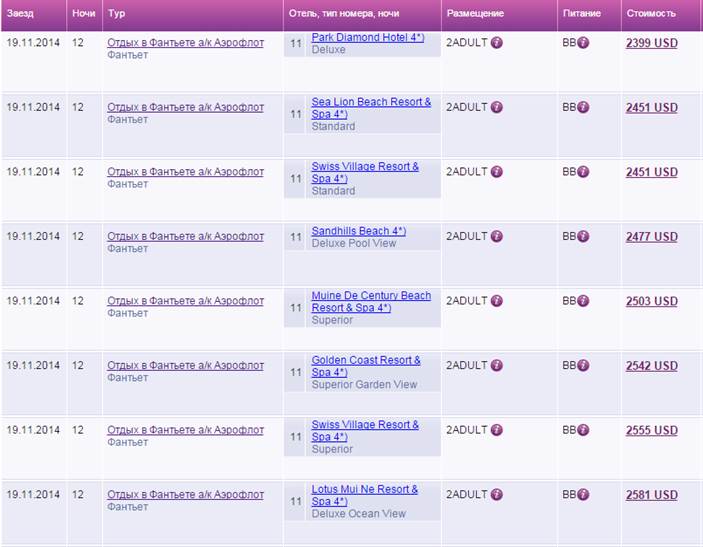This screenshot has height=547, width=703.
Task: Open the 2ADULT info icon for Sandhills Beach
Action: click(497, 237)
